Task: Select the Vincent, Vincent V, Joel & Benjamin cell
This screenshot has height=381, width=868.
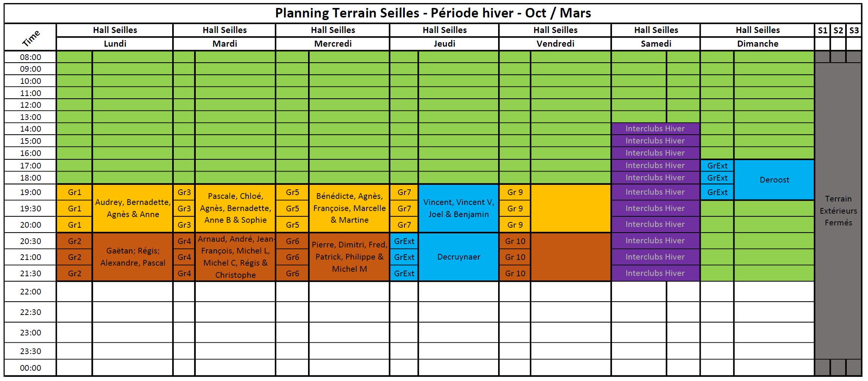Action: coord(458,208)
